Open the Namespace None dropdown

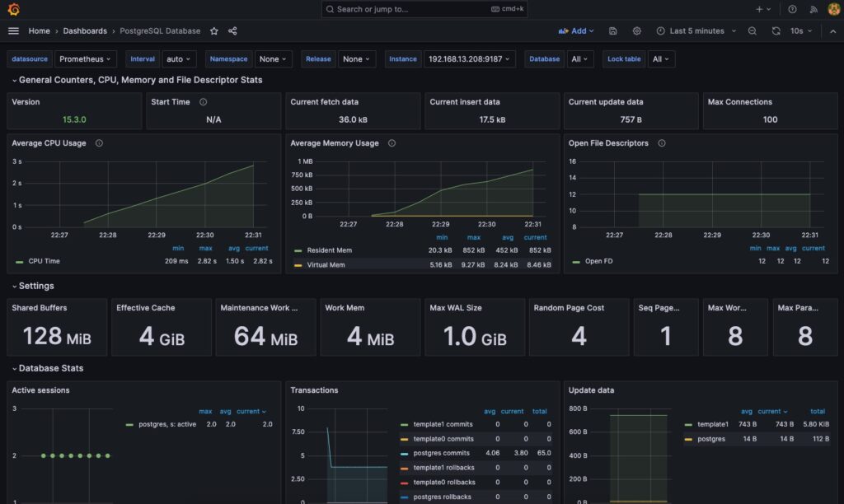point(273,59)
